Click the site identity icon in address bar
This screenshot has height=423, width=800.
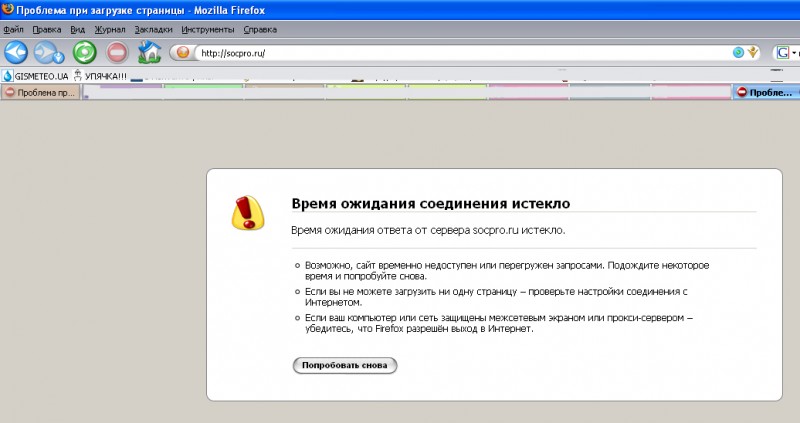coord(183,53)
